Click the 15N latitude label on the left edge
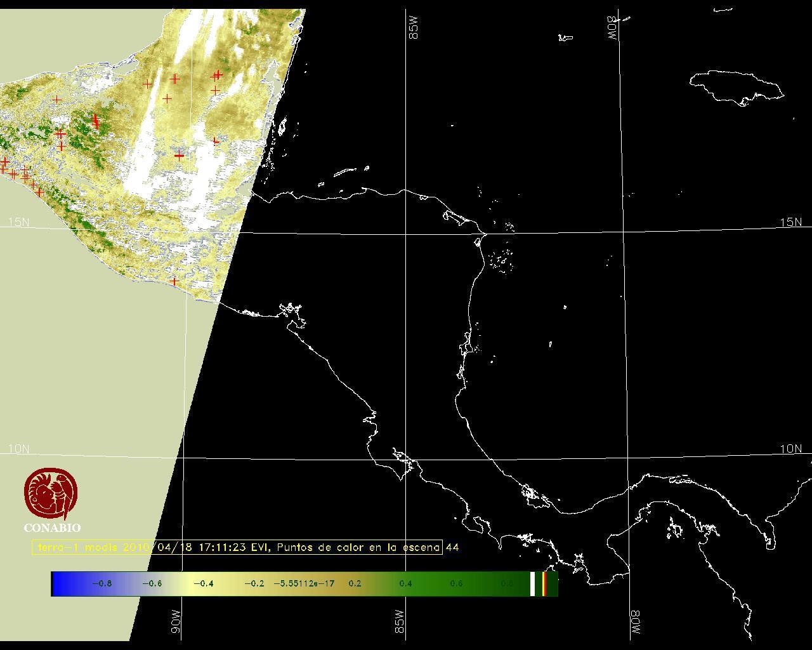The height and width of the screenshot is (650, 812). tap(18, 222)
